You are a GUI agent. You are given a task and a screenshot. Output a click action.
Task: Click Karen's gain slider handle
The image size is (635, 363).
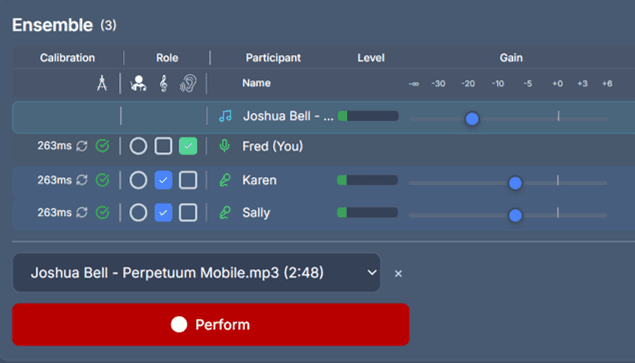(x=515, y=183)
